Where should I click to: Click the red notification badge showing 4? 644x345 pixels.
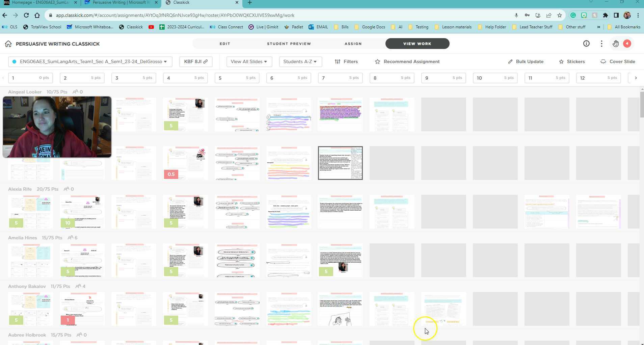tap(627, 44)
